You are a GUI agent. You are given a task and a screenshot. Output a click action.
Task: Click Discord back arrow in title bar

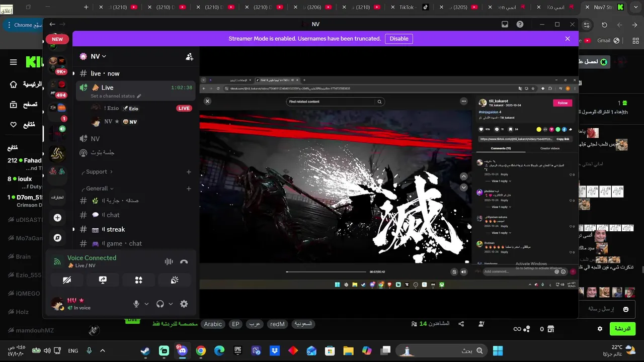tap(52, 24)
